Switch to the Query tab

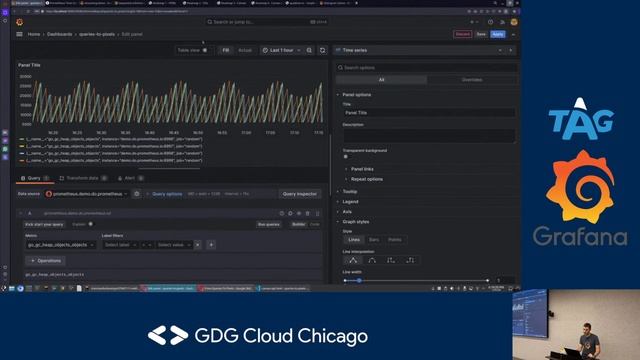click(34, 178)
